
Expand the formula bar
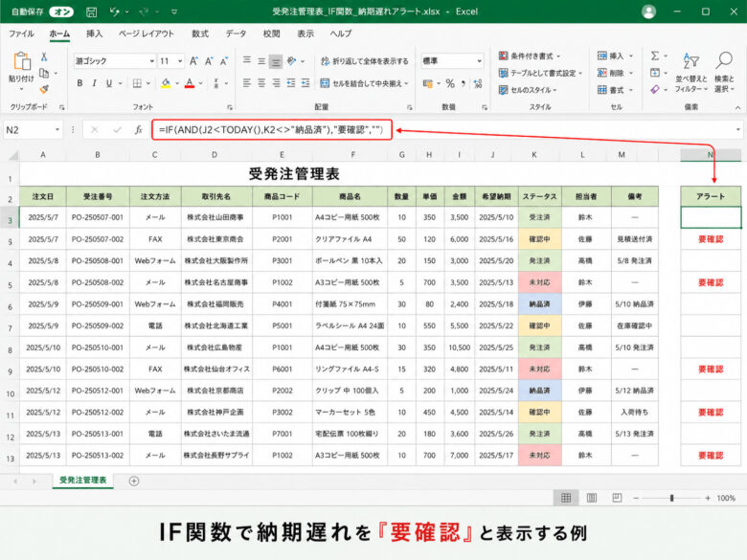click(738, 129)
